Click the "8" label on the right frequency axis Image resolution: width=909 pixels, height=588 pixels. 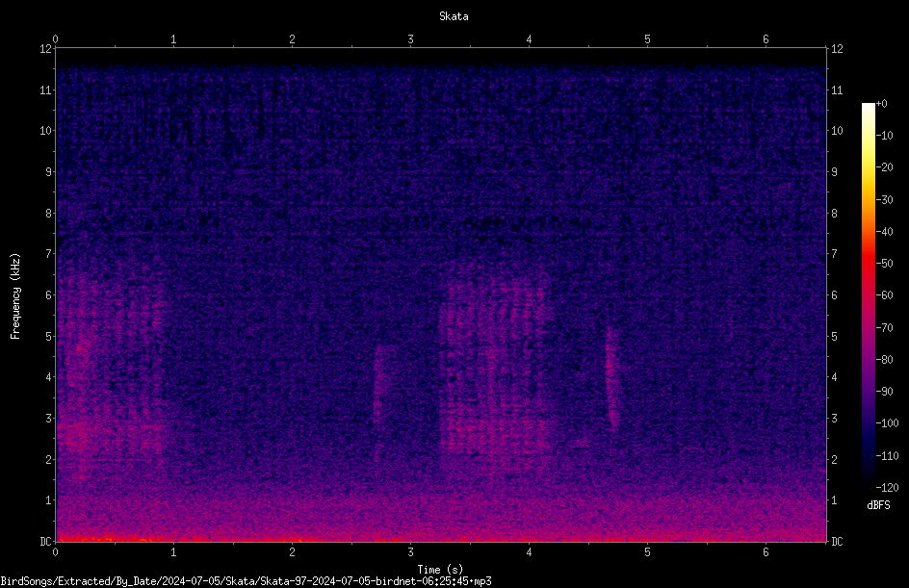[834, 214]
